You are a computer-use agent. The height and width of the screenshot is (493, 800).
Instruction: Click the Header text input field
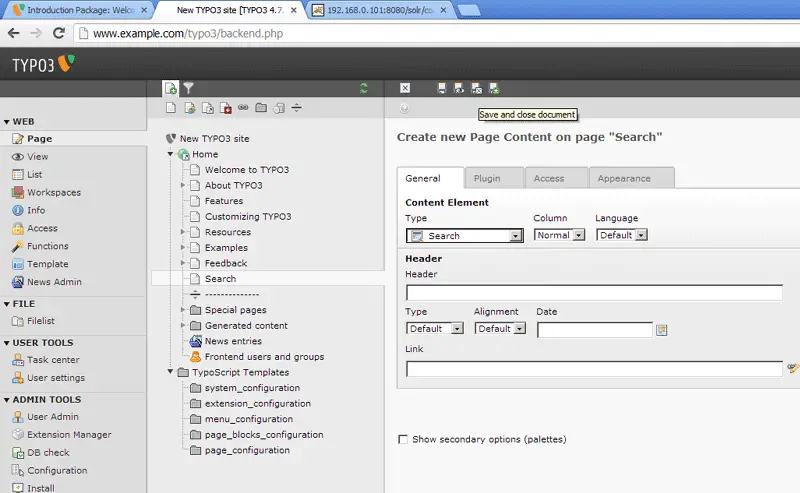[x=594, y=293]
